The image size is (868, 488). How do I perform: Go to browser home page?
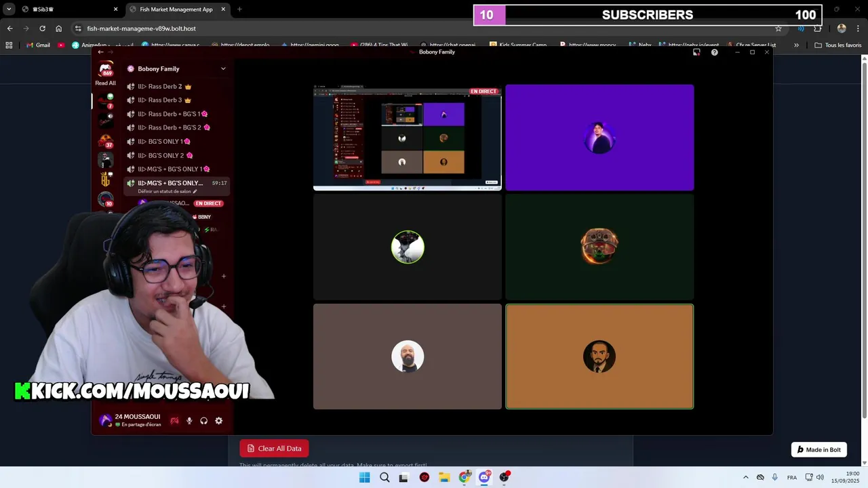coord(58,28)
